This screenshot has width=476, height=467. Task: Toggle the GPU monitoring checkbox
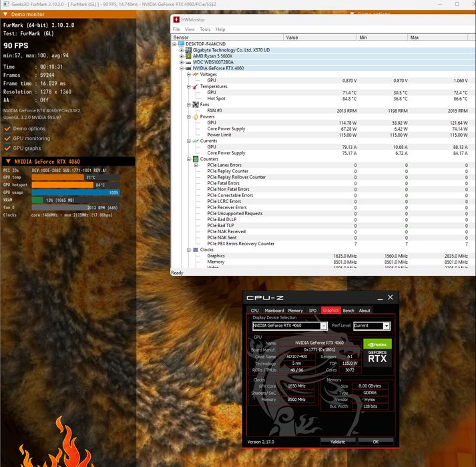tap(7, 138)
